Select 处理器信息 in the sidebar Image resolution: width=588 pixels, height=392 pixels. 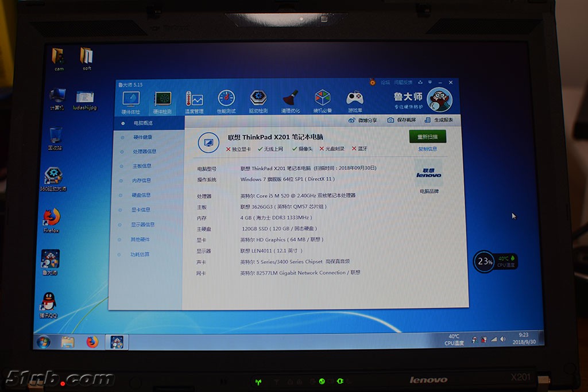click(x=144, y=152)
